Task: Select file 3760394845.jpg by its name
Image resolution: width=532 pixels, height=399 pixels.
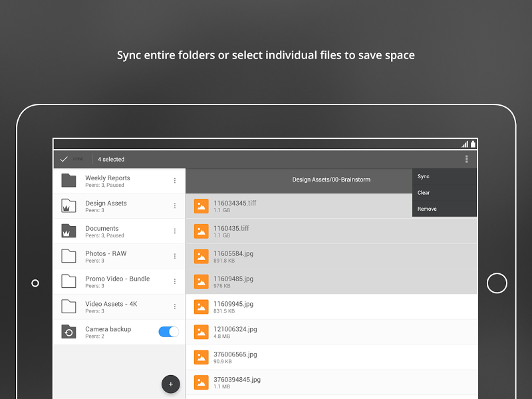Action: (237, 380)
